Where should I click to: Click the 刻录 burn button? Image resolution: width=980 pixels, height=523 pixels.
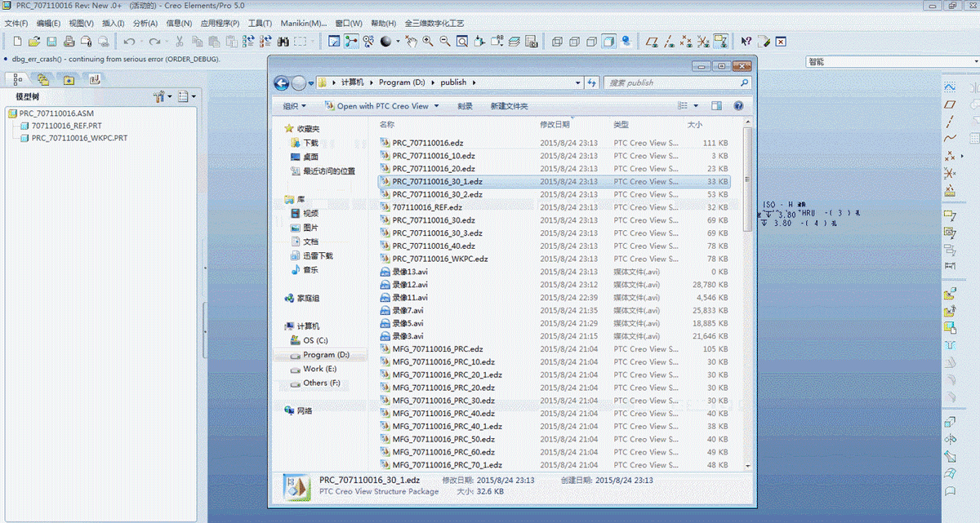465,106
